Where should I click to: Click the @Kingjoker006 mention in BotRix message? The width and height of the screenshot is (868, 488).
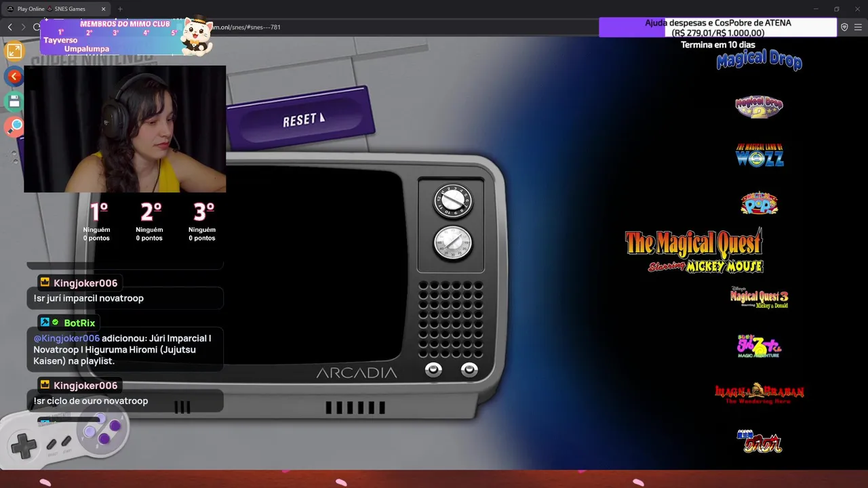(x=66, y=338)
